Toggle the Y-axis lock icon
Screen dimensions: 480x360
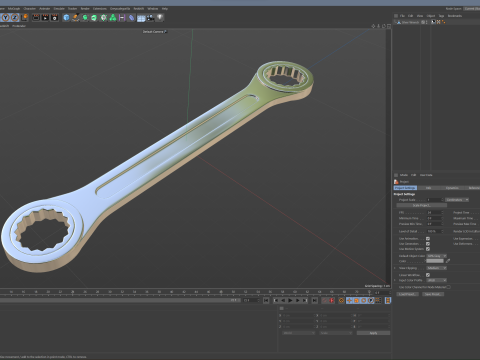click(x=6, y=17)
